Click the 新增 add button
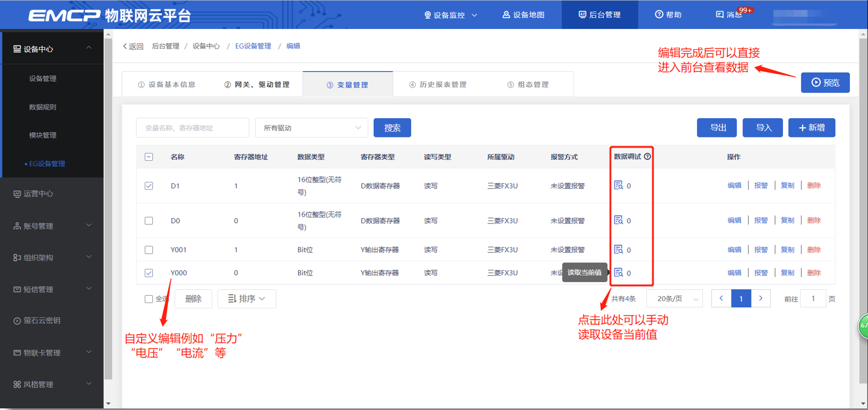Screen dimensions: 868x410 pyautogui.click(x=812, y=128)
